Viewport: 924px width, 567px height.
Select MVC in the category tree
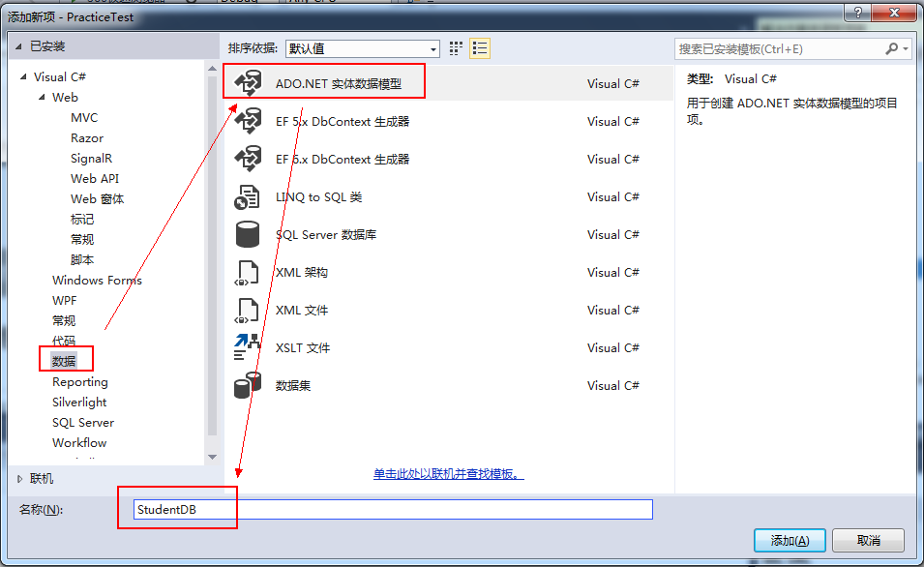(x=84, y=117)
